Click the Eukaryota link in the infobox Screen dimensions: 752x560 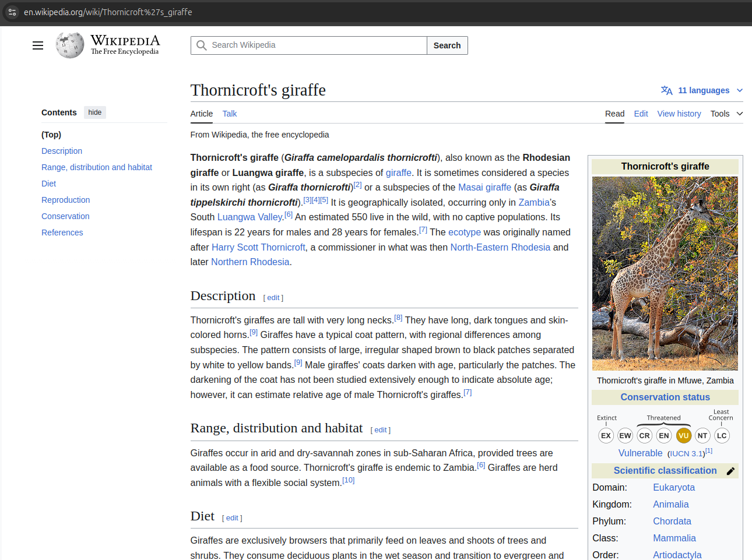pos(673,487)
